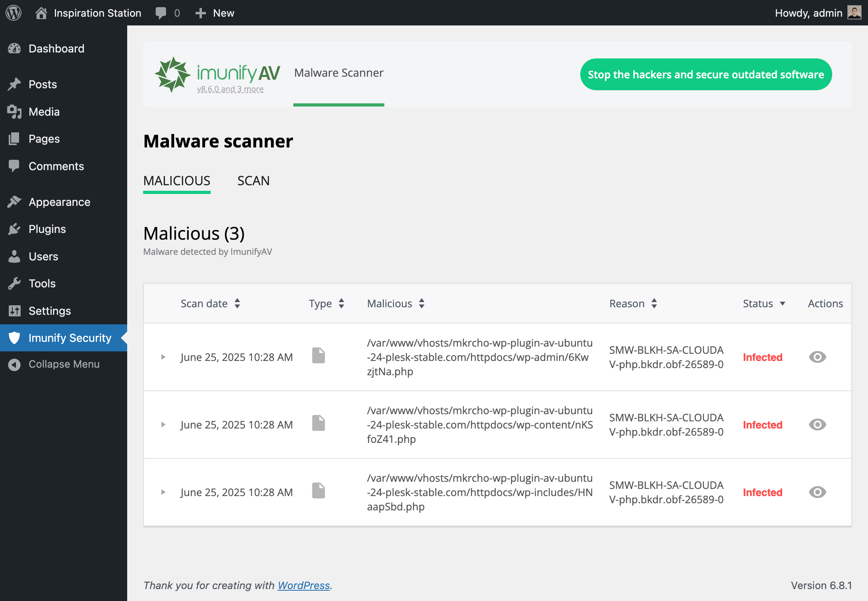Click the wp-content/nKSfoZ41.php file path
The image size is (868, 601).
pos(480,425)
